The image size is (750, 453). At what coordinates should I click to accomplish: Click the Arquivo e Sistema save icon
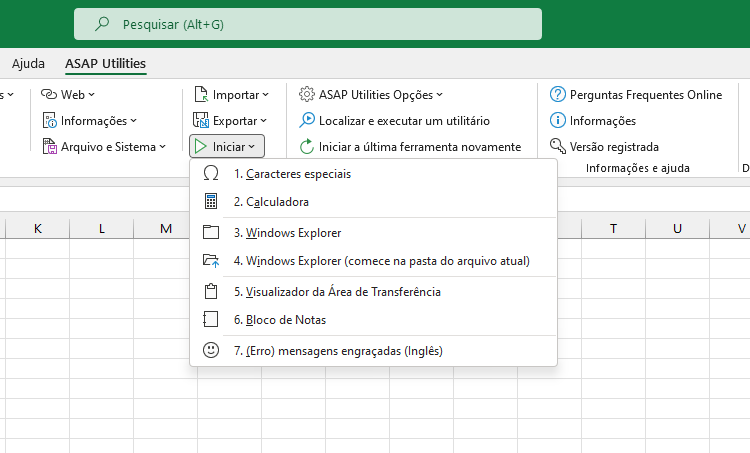coord(49,146)
